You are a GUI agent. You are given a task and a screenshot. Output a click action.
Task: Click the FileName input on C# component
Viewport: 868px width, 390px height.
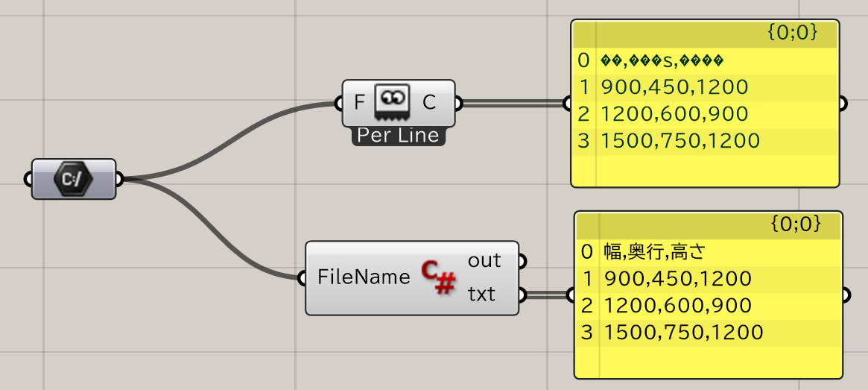(364, 277)
